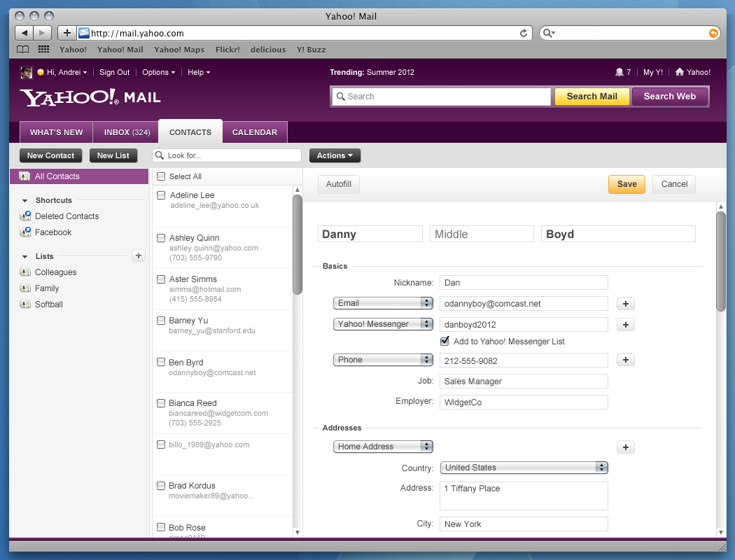Collapse the Lists section triangle
735x560 pixels.
(x=24, y=257)
